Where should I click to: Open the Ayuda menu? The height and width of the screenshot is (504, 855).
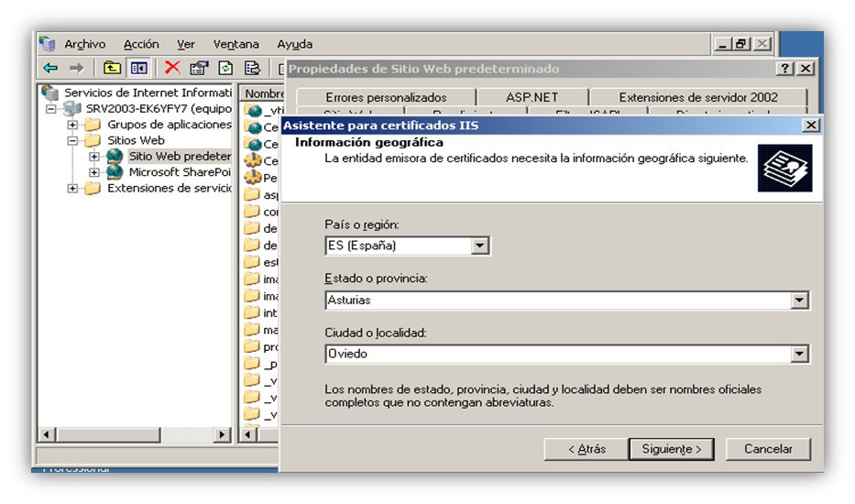[295, 44]
